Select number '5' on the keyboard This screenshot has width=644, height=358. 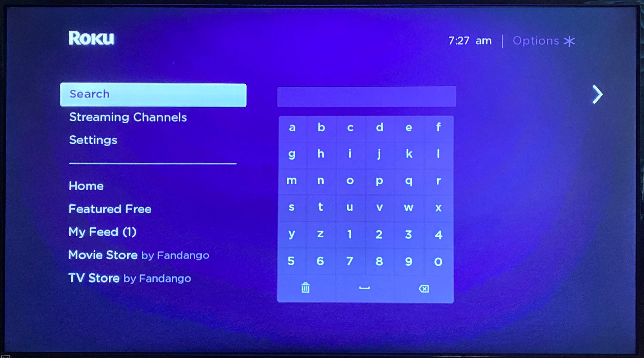coord(291,261)
